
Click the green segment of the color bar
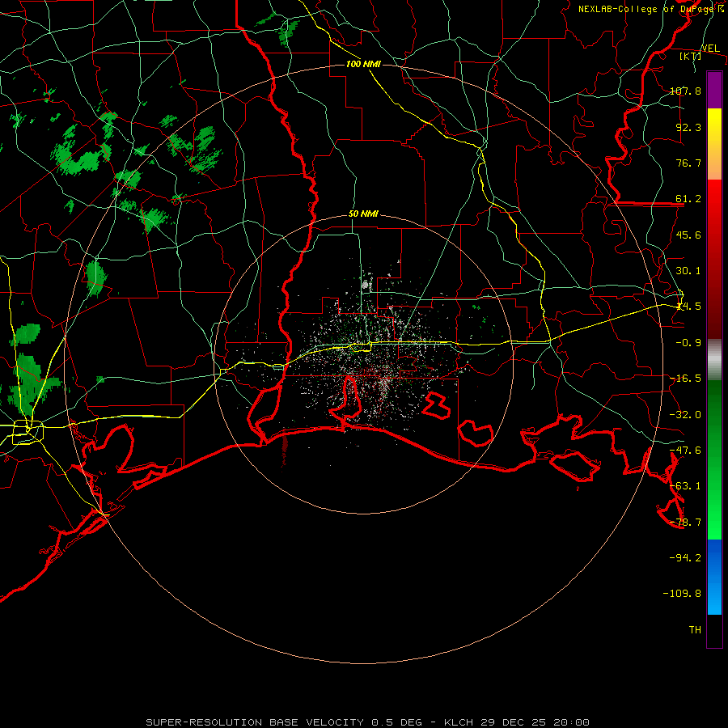714,459
